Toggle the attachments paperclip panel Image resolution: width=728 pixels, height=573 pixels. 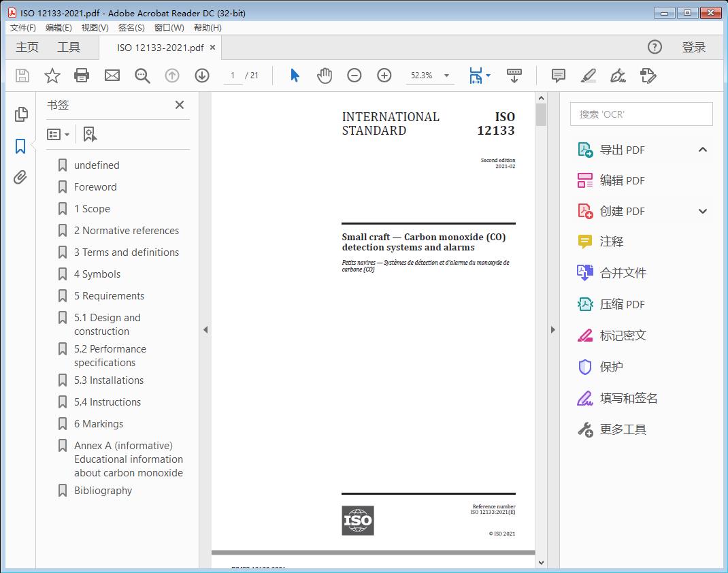pos(20,178)
